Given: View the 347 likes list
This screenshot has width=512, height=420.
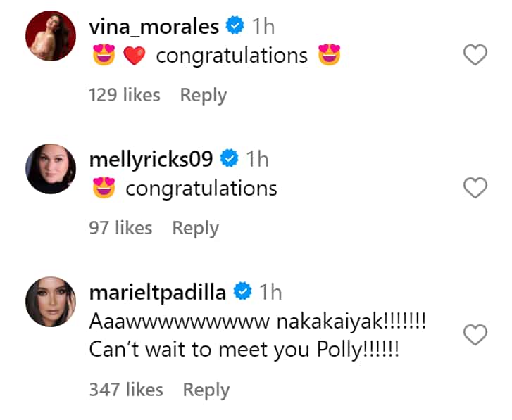Looking at the screenshot, I should click(x=126, y=390).
